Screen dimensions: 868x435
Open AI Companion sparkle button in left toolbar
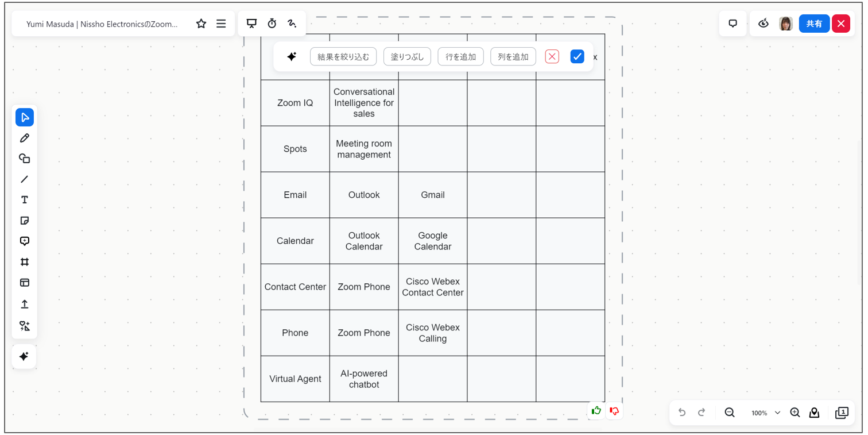(x=24, y=357)
